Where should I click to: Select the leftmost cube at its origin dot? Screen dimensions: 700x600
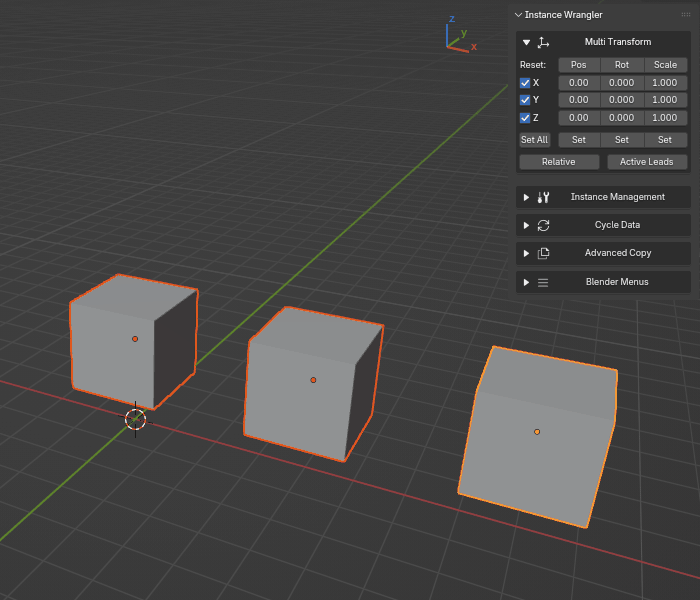135,339
